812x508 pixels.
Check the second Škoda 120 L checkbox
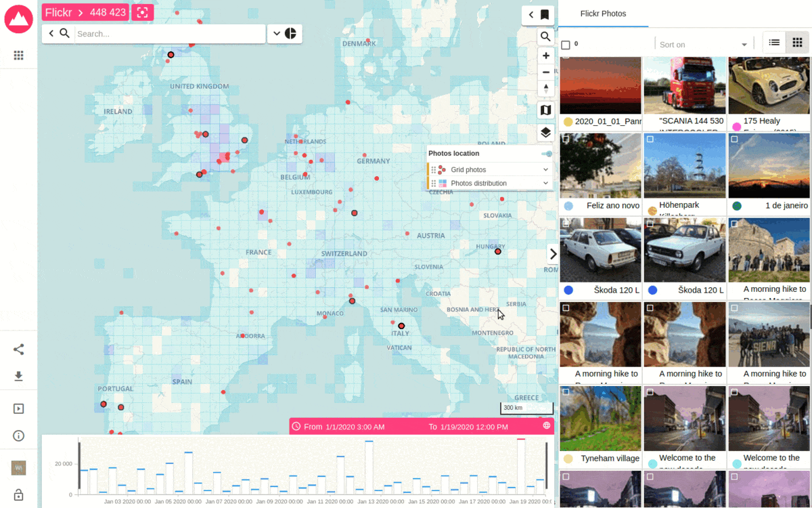tap(650, 223)
